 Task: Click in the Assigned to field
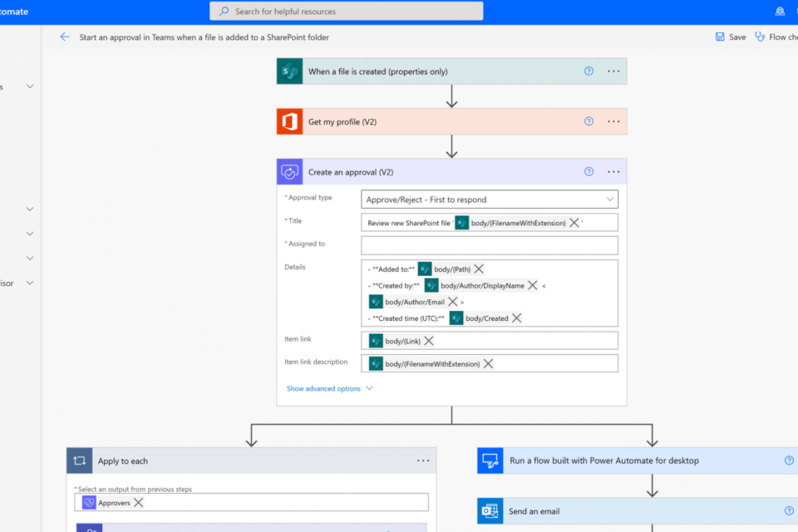pos(490,245)
